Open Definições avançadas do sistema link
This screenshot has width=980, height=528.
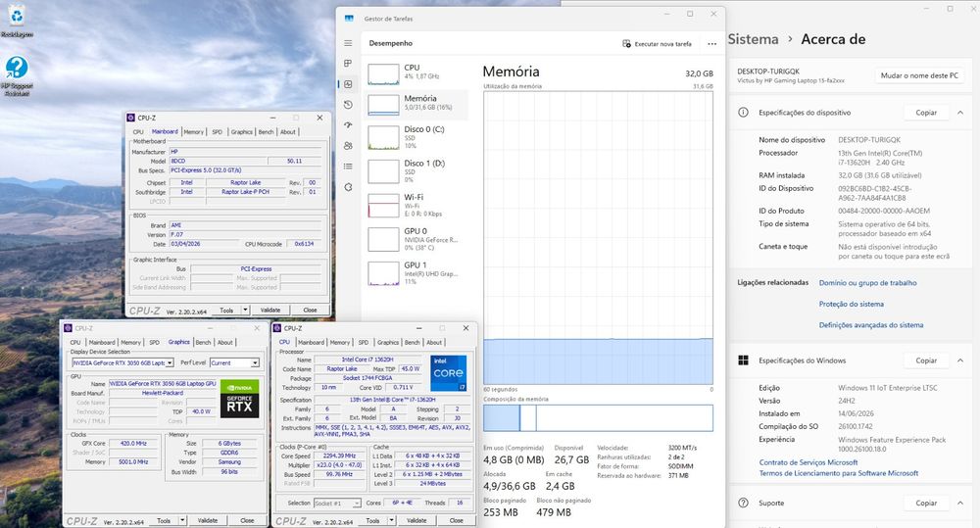870,325
